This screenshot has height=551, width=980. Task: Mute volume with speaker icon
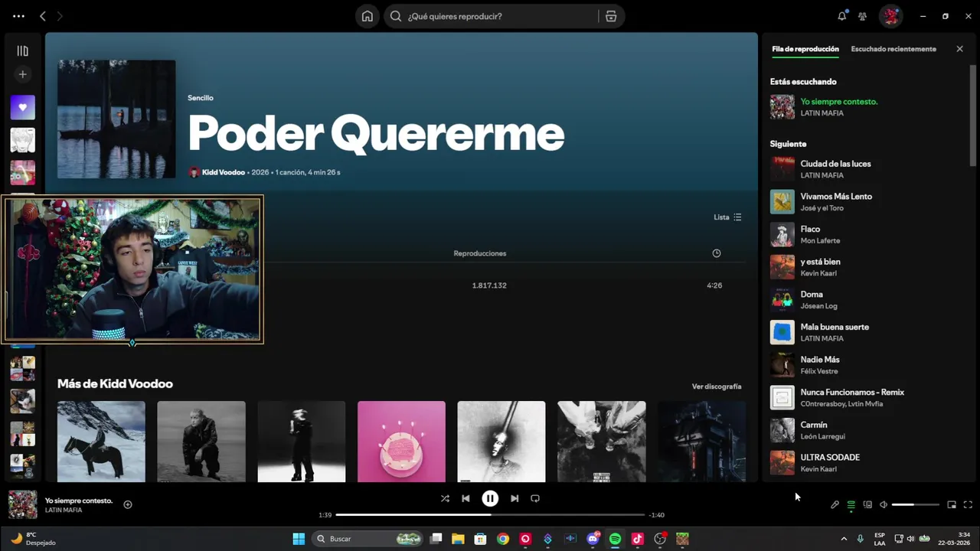coord(884,505)
